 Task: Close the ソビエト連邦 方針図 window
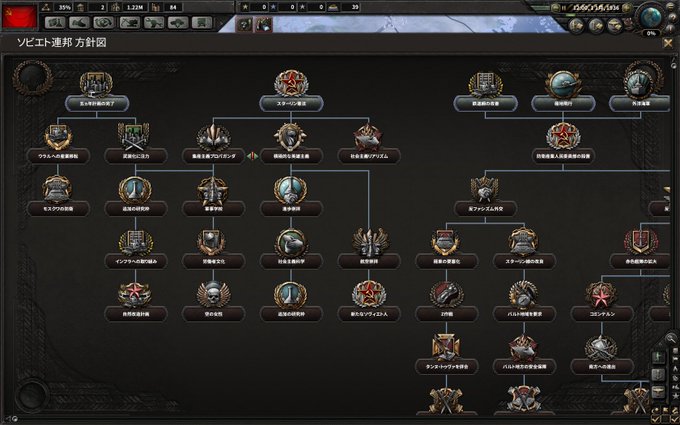667,43
